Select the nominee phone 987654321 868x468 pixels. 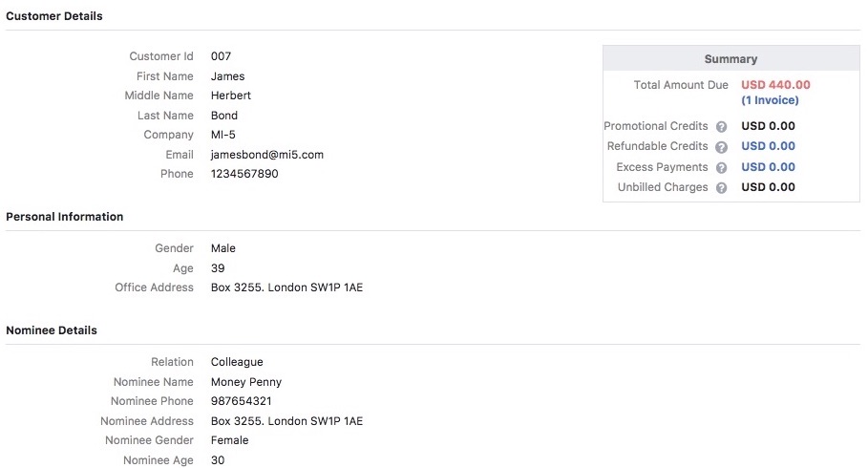[x=241, y=401]
